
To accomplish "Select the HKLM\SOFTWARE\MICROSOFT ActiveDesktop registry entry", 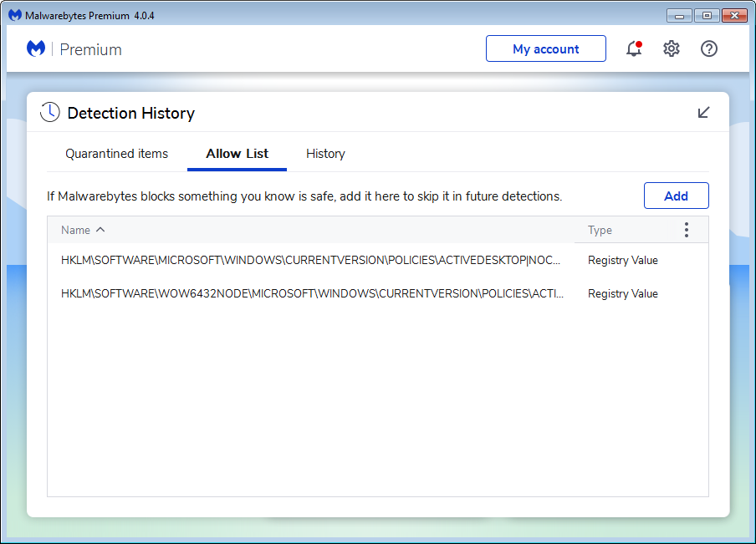I will [311, 260].
